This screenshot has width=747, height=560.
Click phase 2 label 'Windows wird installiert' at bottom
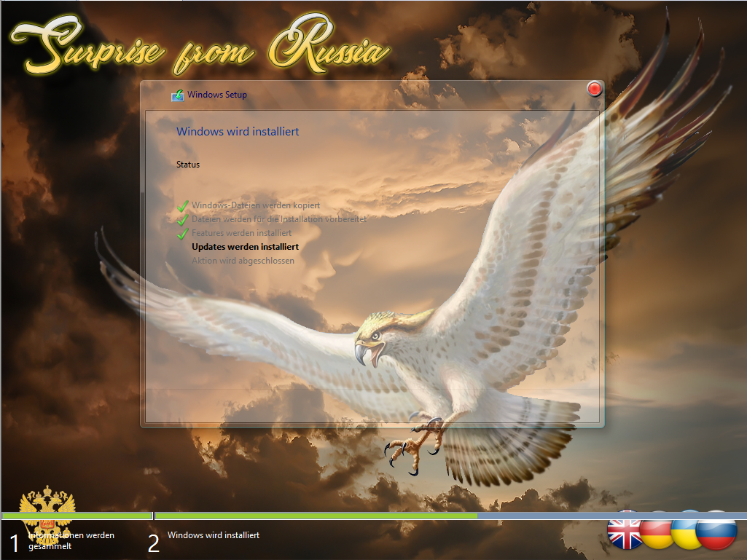(214, 535)
